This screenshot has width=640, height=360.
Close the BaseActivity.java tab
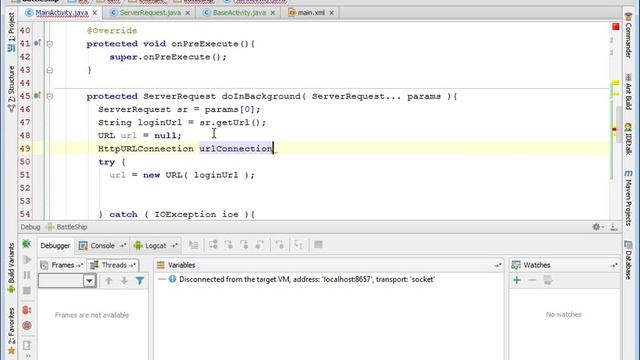273,13
